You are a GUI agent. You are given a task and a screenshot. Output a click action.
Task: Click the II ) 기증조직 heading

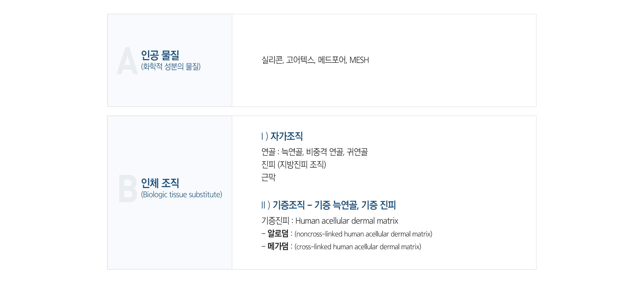(x=283, y=205)
